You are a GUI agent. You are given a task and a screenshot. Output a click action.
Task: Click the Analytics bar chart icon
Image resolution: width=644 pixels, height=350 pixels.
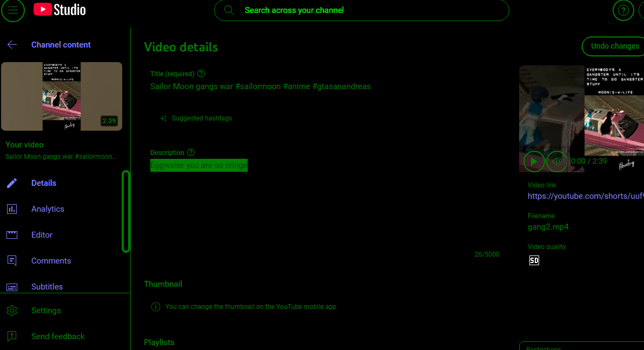12,209
